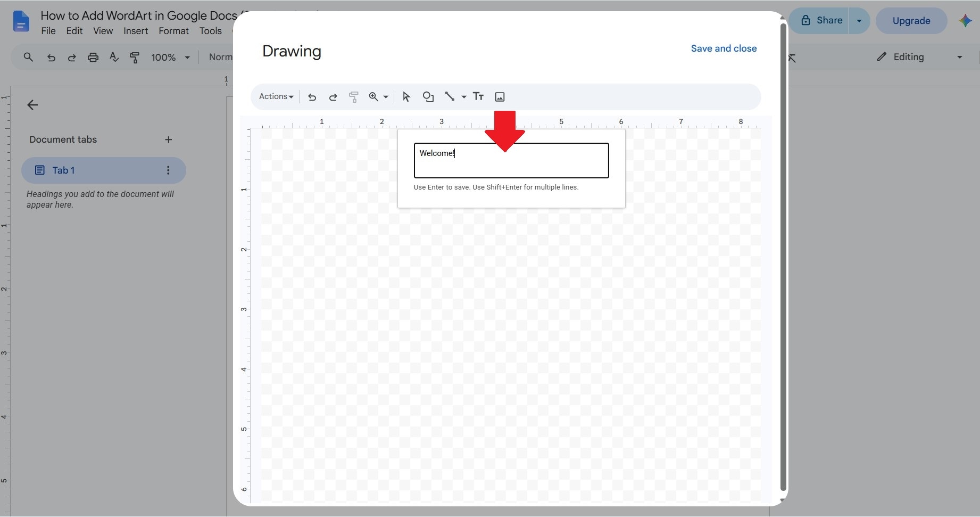Click the Drawing paint format icon

(353, 97)
